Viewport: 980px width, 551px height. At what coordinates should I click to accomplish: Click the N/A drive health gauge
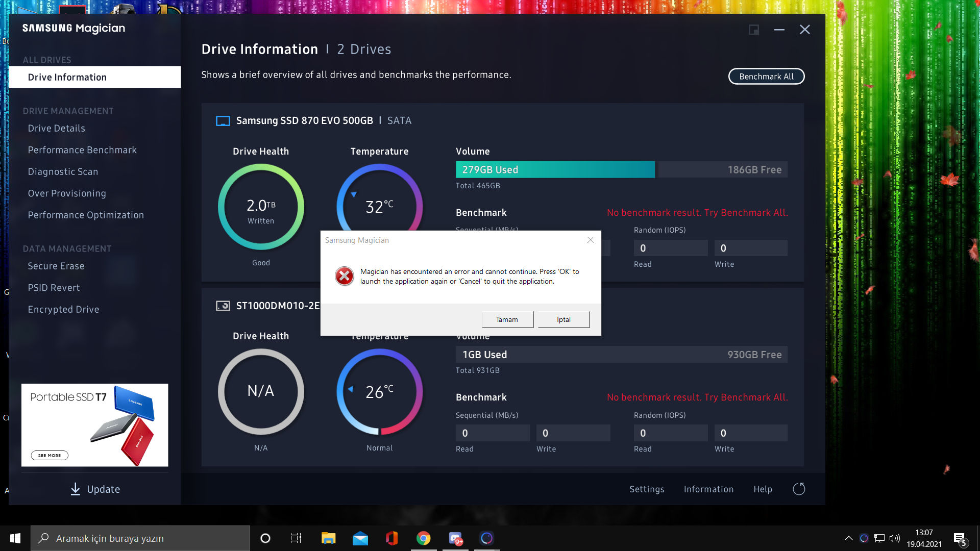tap(261, 392)
